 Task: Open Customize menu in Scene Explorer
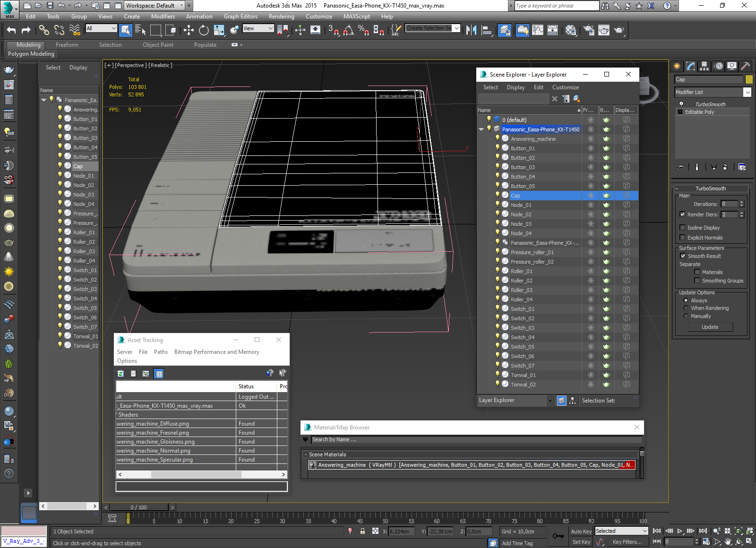566,87
